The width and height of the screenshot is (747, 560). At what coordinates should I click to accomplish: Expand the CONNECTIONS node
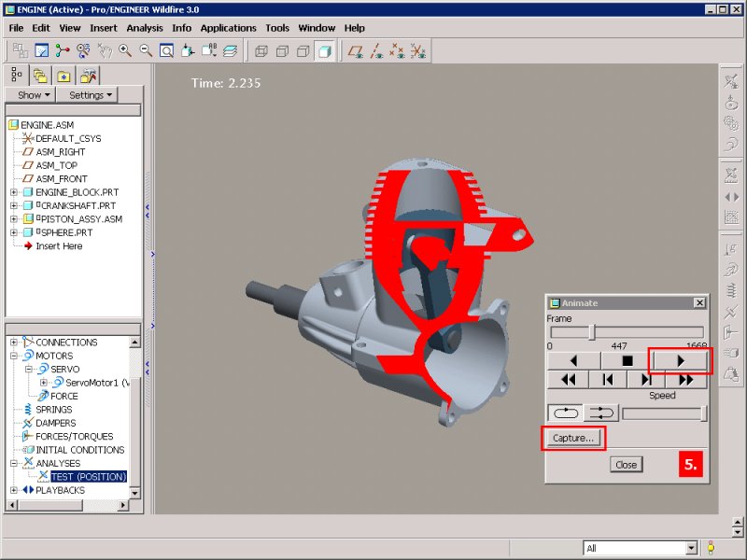coord(14,343)
